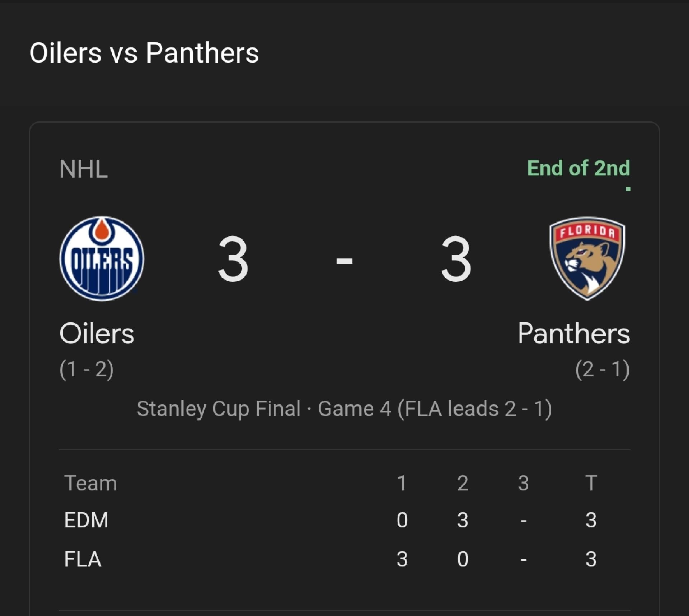The height and width of the screenshot is (616, 689).
Task: Click the Panthers (2 - 1) series record
Action: click(603, 369)
